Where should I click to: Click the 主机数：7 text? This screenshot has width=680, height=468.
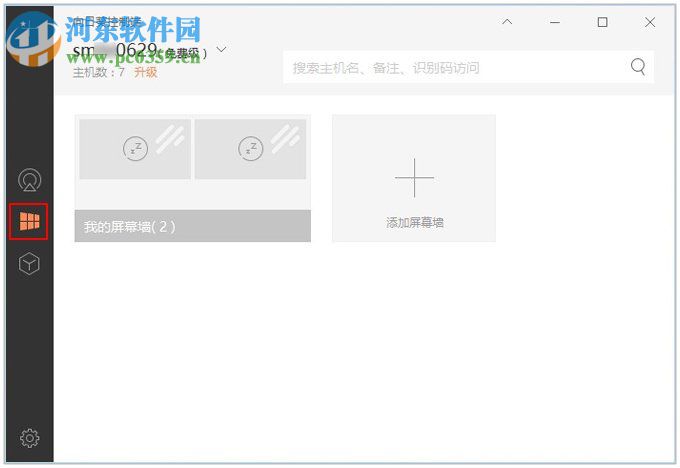pos(98,72)
